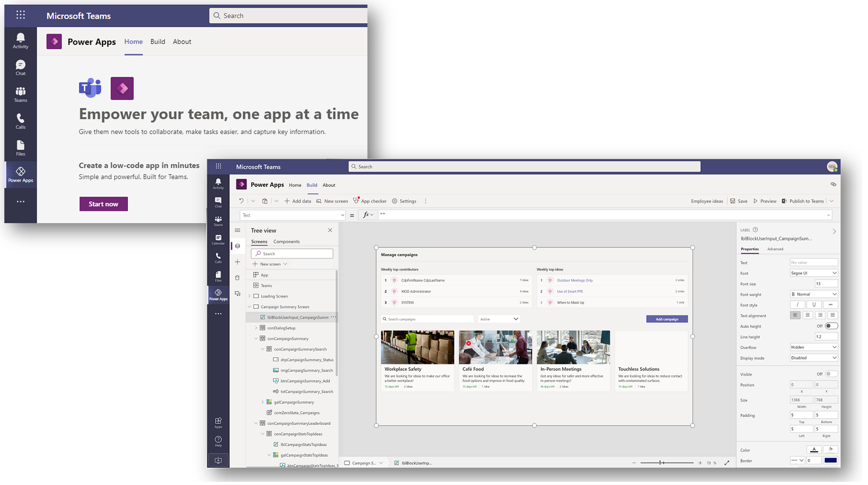This screenshot has height=485, width=868.
Task: Pick the border color swatch
Action: pyautogui.click(x=830, y=460)
